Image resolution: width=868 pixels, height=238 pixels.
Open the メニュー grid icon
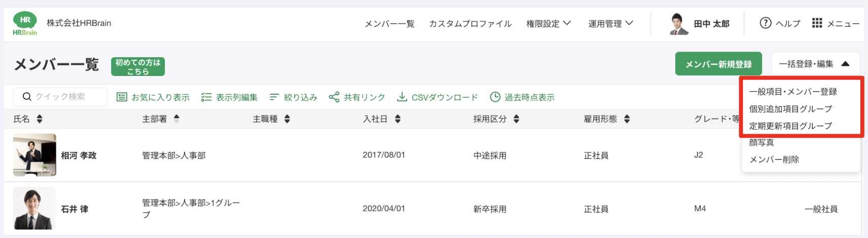point(817,23)
